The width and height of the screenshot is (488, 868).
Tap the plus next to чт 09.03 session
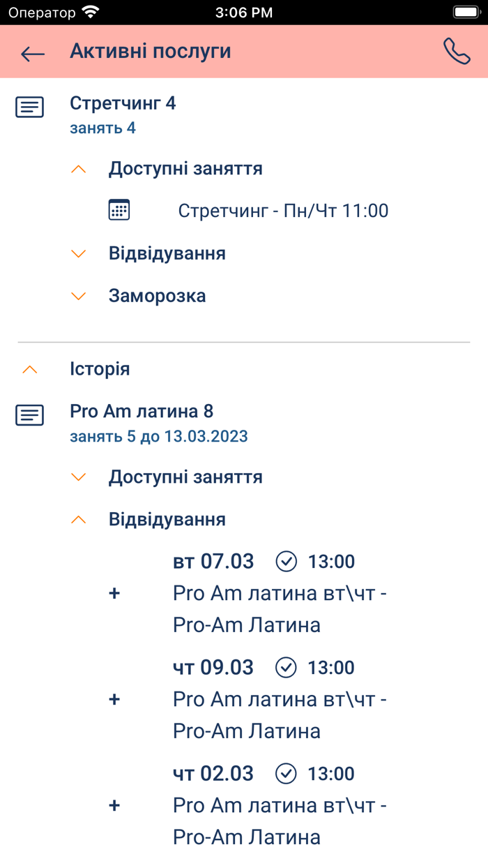coord(114,698)
